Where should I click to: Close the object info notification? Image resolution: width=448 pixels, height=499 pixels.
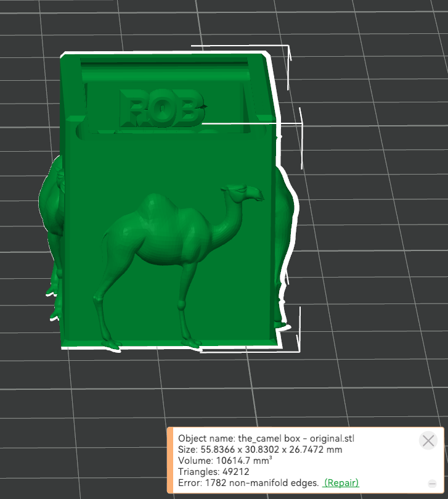click(x=428, y=441)
